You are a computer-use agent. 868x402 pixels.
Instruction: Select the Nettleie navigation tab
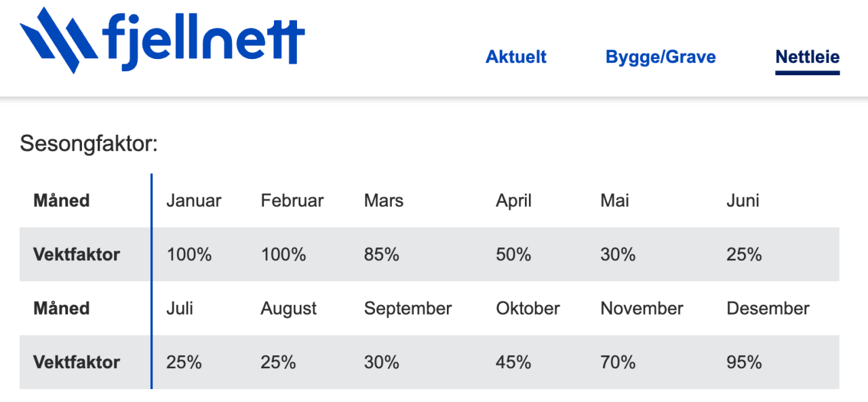tap(807, 57)
